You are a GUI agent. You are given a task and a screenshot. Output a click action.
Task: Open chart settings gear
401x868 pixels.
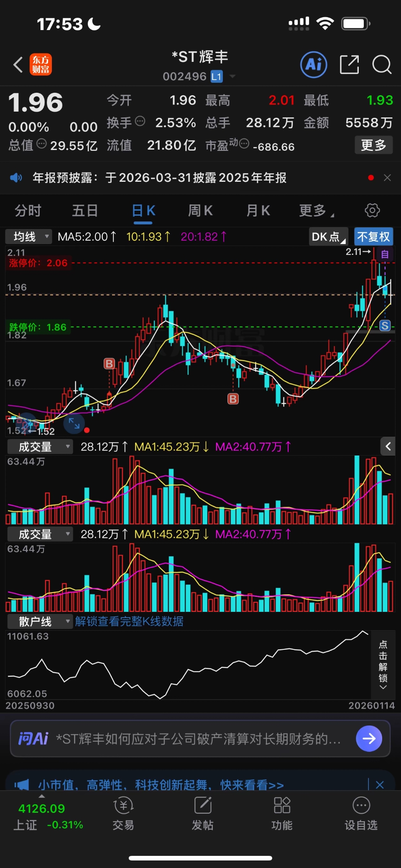[372, 210]
